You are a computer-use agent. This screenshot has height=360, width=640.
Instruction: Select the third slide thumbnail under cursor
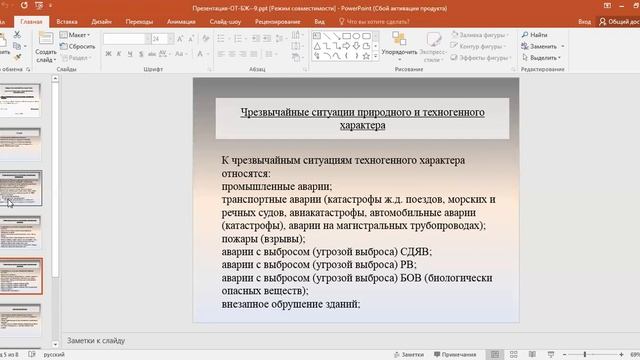[20, 188]
